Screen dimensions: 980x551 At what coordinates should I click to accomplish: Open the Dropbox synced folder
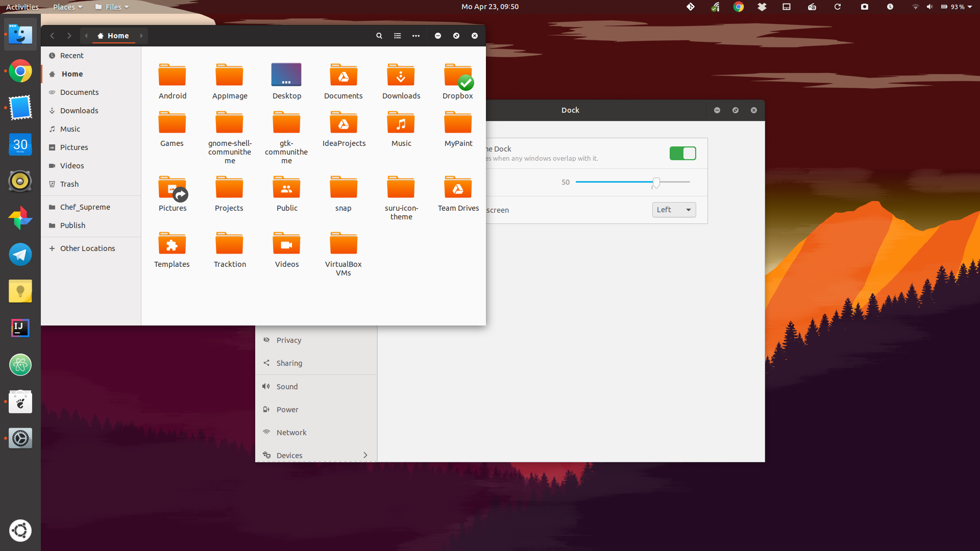458,74
